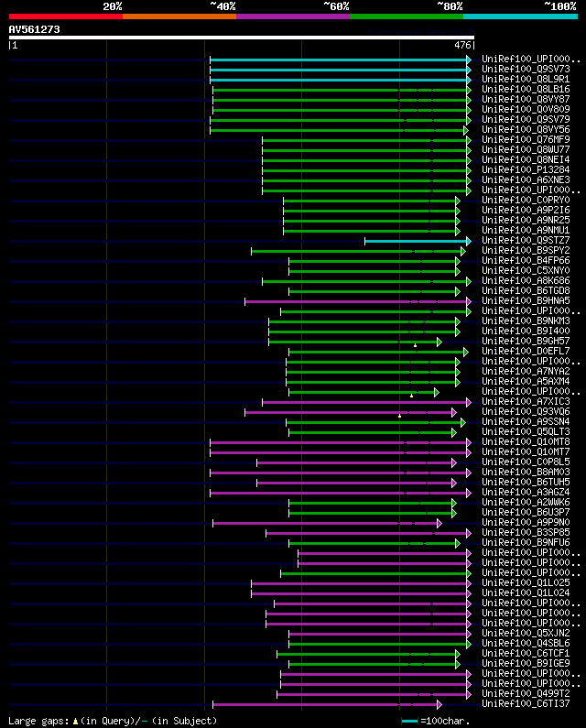Screen dimensions: 586x728
Task: Select hit label UniRef100_A7XIC3
Action: 526,402
